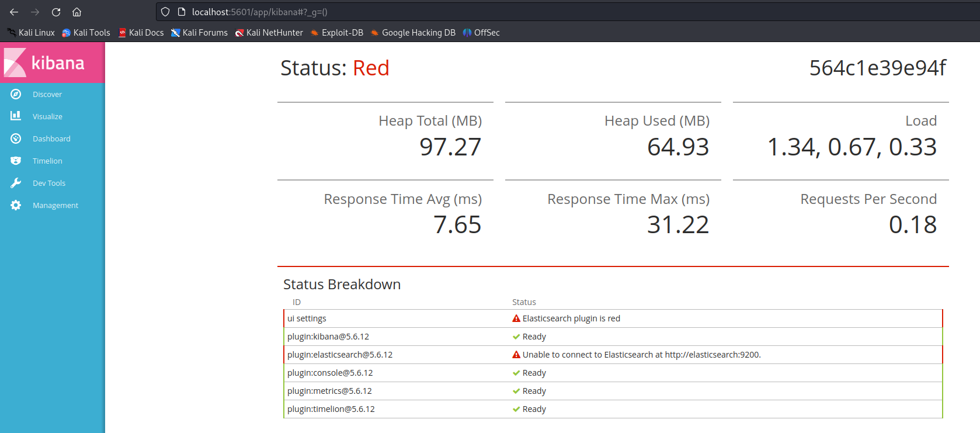
Task: Click Load value 1.34, 0.67, 0.33
Action: point(852,147)
